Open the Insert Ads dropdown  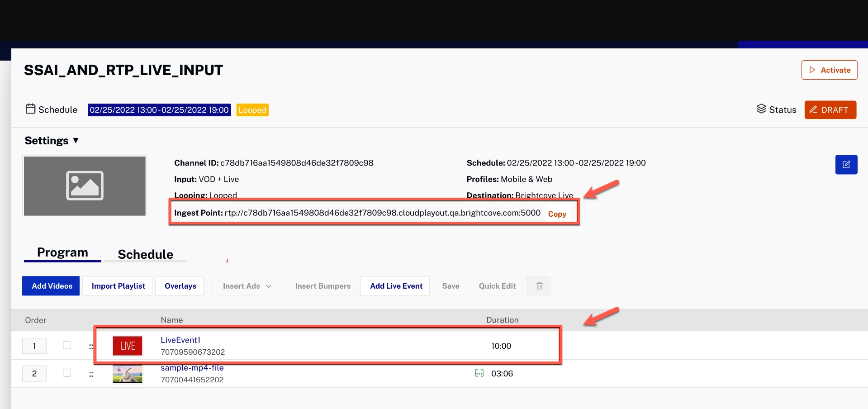pyautogui.click(x=247, y=286)
